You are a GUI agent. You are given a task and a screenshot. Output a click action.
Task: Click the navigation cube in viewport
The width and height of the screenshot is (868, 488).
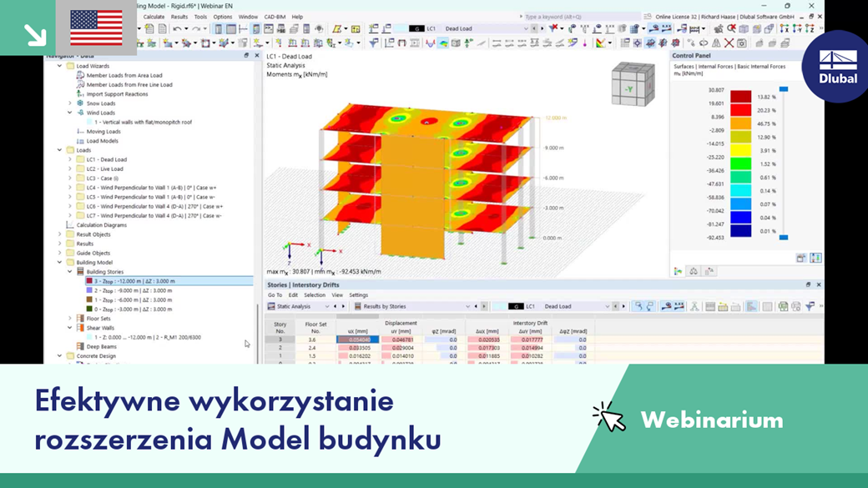coord(633,84)
